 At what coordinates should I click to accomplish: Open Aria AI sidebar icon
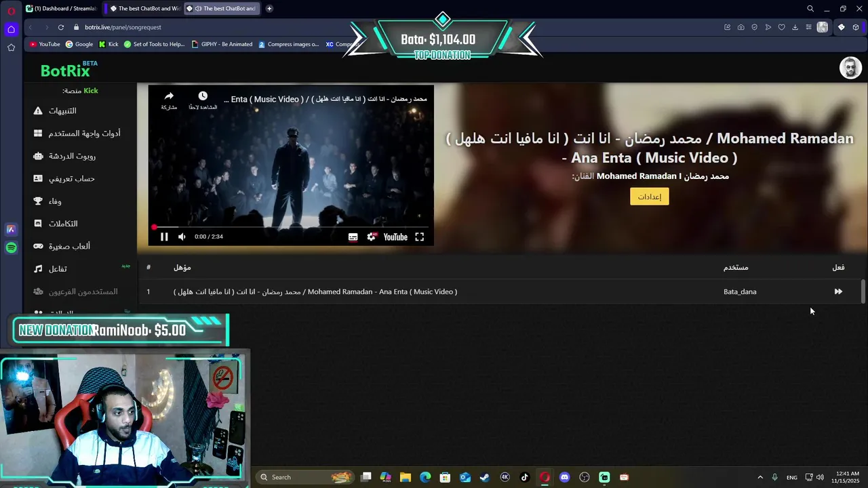pyautogui.click(x=11, y=230)
